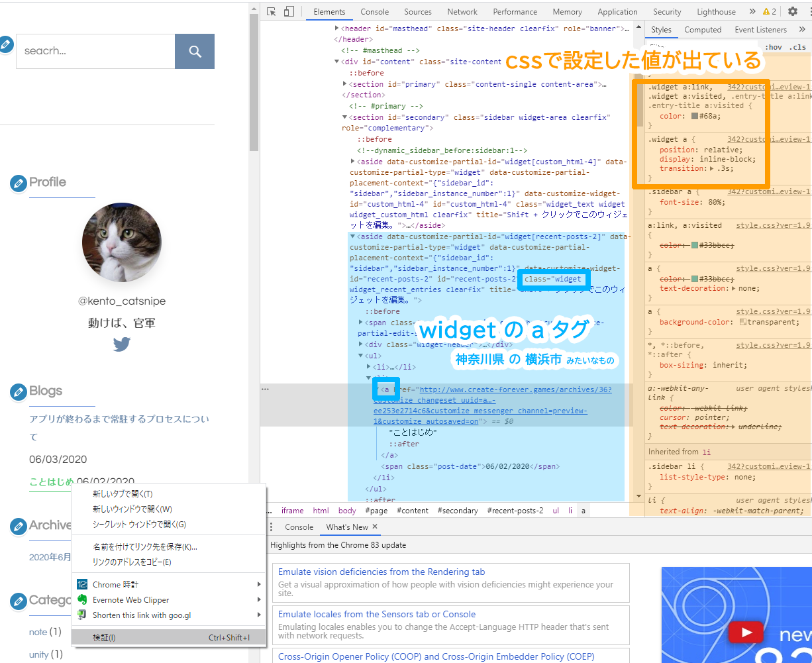Select body in the breadcrumb bar
The height and width of the screenshot is (663, 812).
coord(347,511)
